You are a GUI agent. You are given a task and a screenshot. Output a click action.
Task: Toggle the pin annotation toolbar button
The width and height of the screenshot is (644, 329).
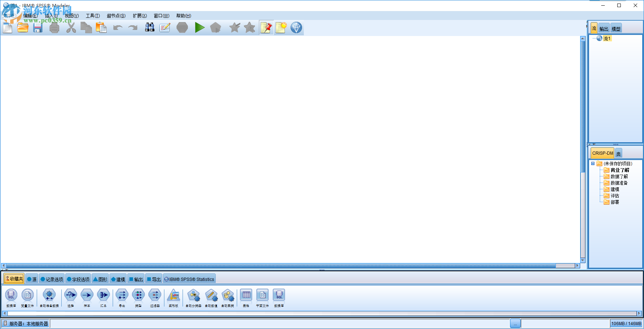266,28
